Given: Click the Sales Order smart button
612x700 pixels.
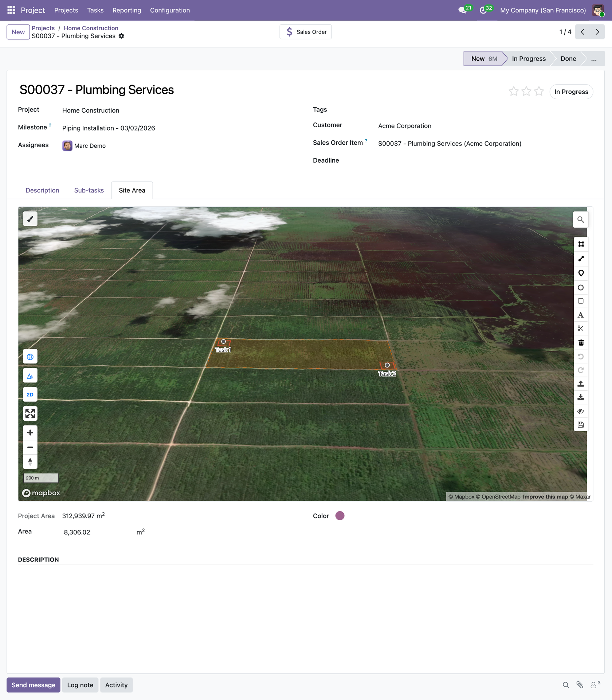Looking at the screenshot, I should pyautogui.click(x=306, y=32).
